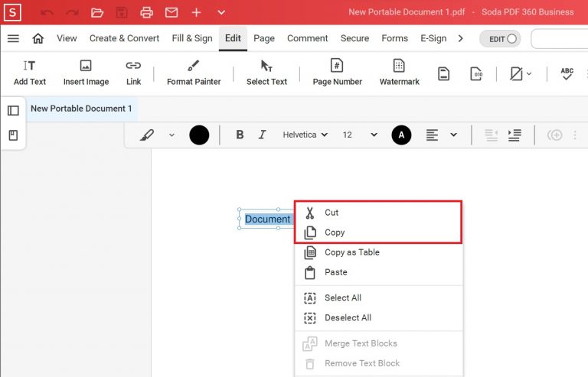Open the Page Number tool

click(x=337, y=73)
